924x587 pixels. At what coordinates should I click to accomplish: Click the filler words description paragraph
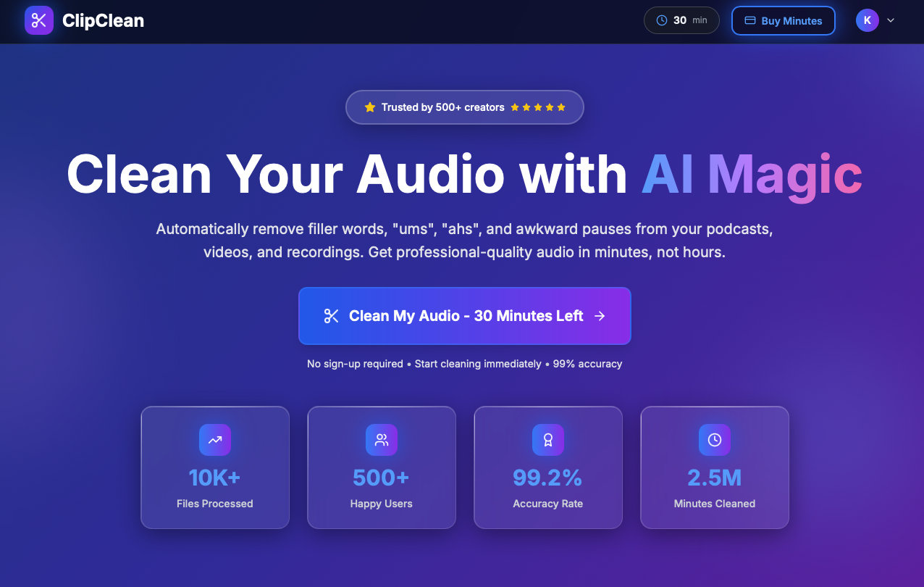pos(465,241)
